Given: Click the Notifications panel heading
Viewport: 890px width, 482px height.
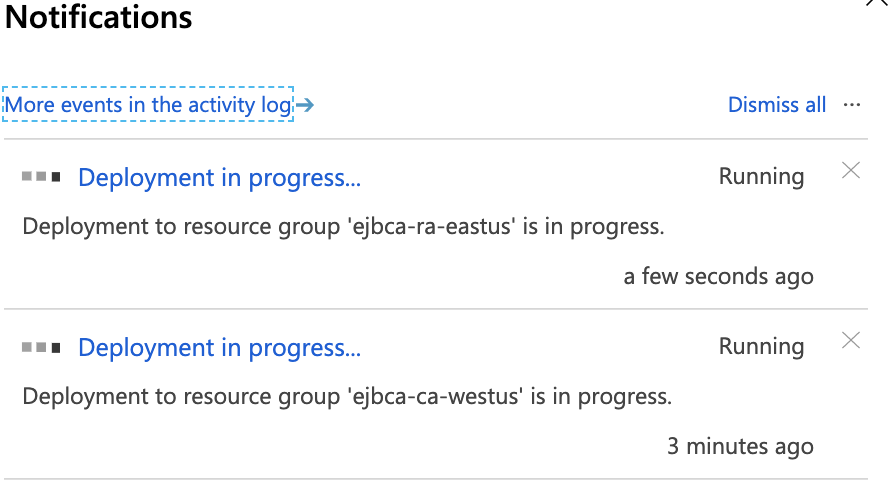Looking at the screenshot, I should point(99,17).
